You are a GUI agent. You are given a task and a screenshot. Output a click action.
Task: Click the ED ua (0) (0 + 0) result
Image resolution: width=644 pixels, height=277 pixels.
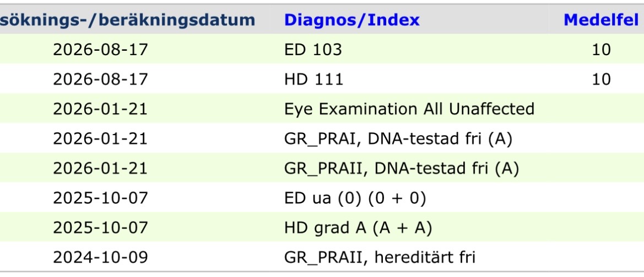[355, 198]
